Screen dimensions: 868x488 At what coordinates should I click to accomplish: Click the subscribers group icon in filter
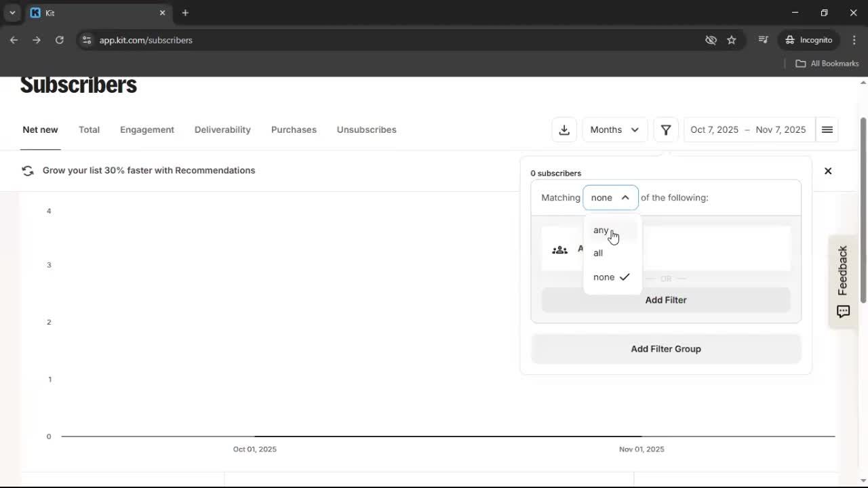559,250
